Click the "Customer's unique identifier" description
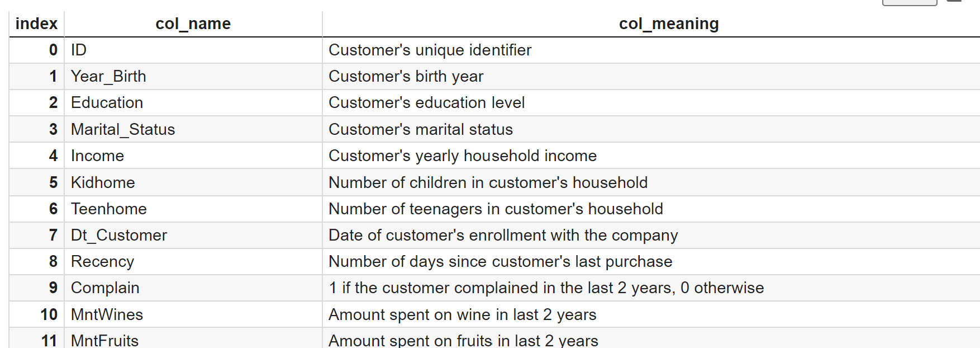This screenshot has width=980, height=348. 430,50
